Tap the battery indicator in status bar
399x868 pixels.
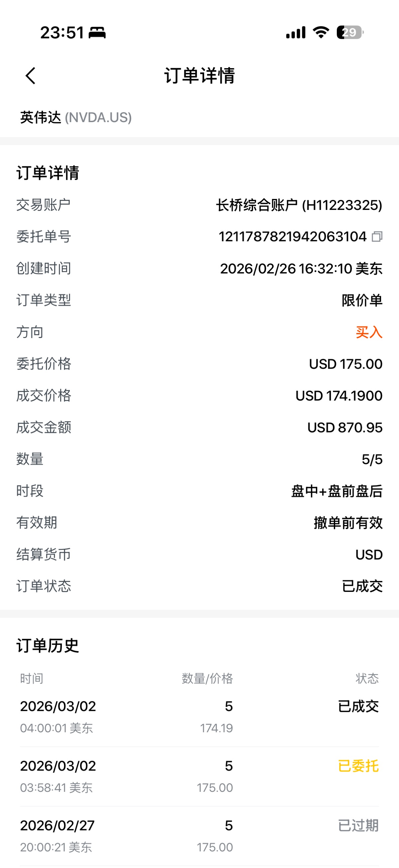[x=350, y=32]
